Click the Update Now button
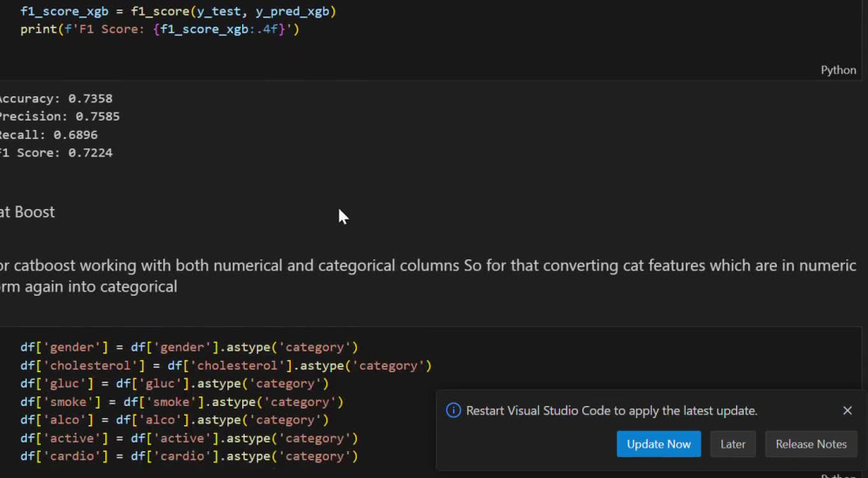This screenshot has width=868, height=478. [659, 444]
